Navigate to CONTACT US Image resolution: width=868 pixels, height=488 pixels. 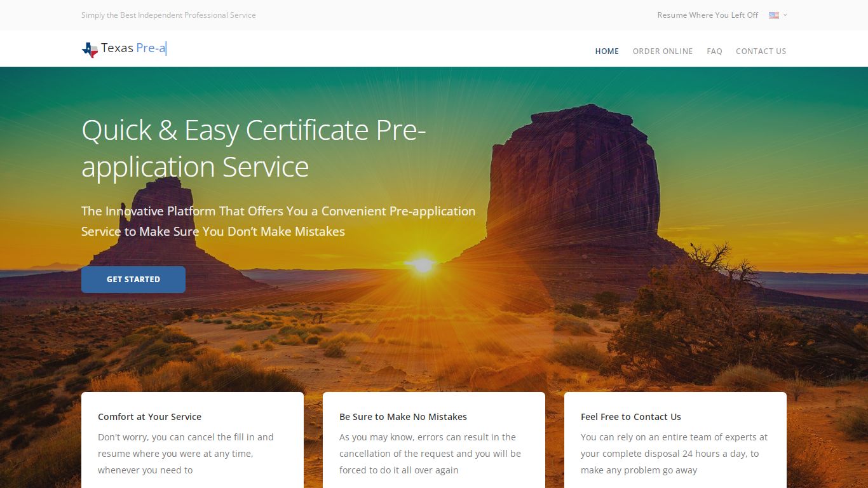coord(761,51)
